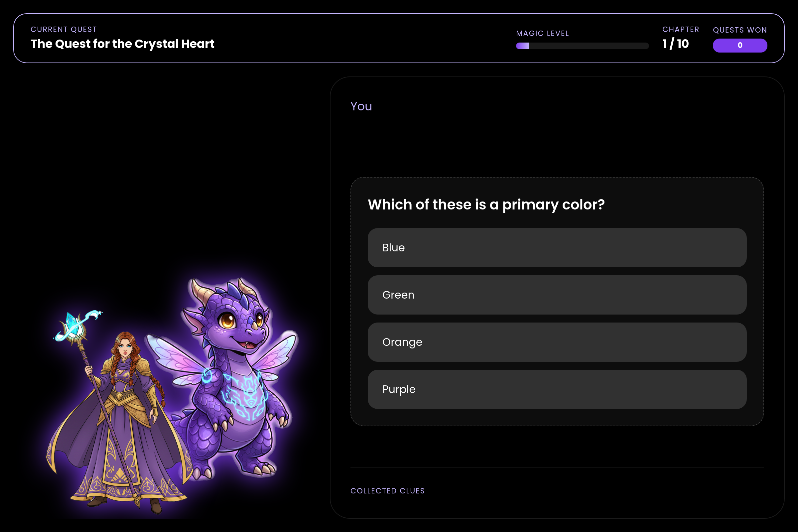Select the Purple answer option

coord(557,389)
